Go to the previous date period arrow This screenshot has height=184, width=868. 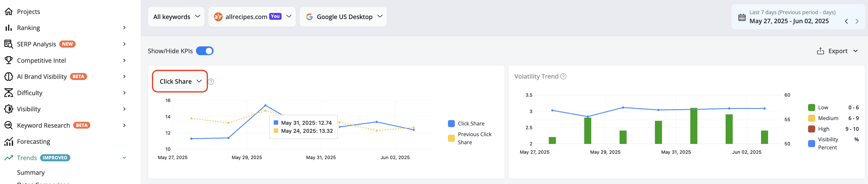[846, 21]
